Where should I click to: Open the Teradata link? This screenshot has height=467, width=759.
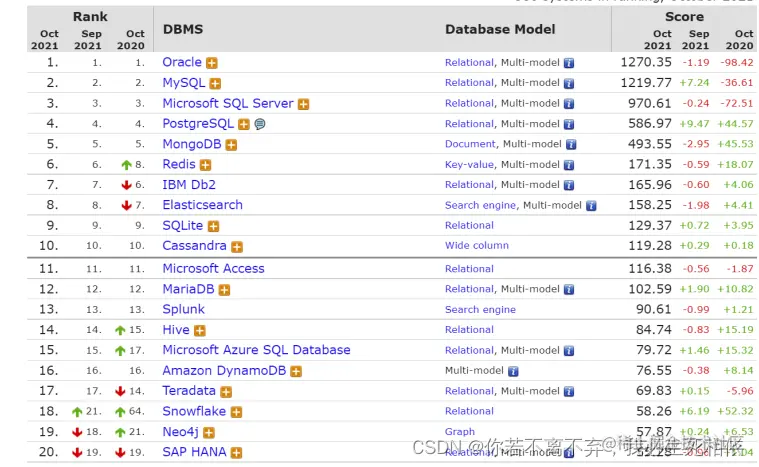[189, 391]
